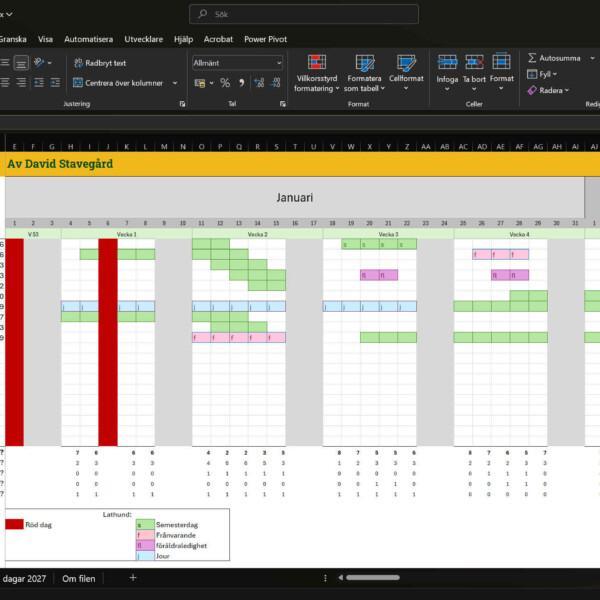The image size is (600, 600).
Task: Open the Acrobat ribbon tab
Action: tap(218, 39)
